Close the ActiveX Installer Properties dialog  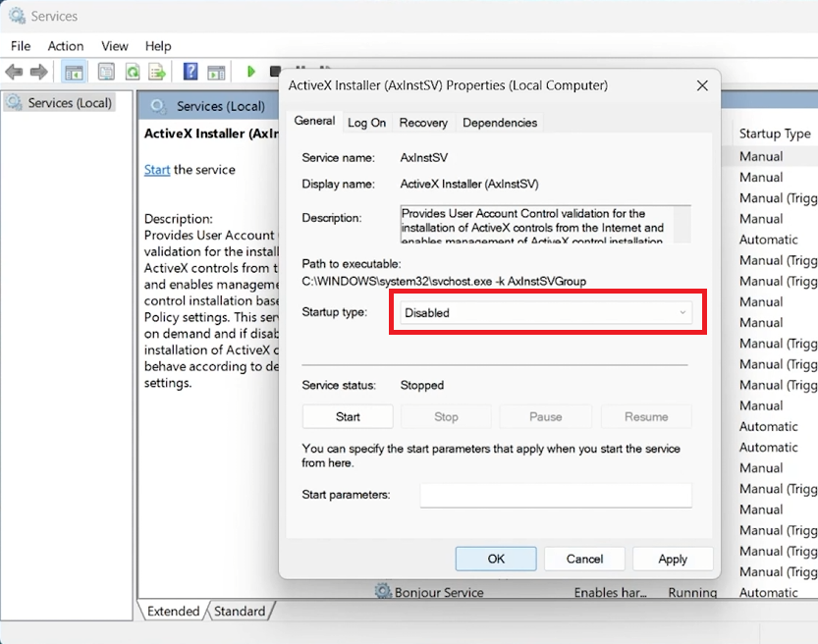pos(702,85)
